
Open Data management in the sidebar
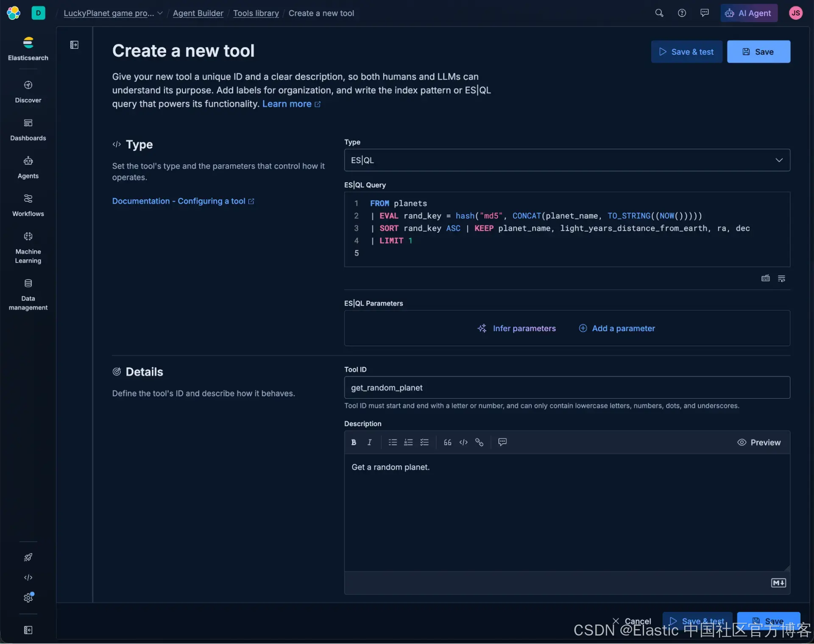pyautogui.click(x=28, y=294)
